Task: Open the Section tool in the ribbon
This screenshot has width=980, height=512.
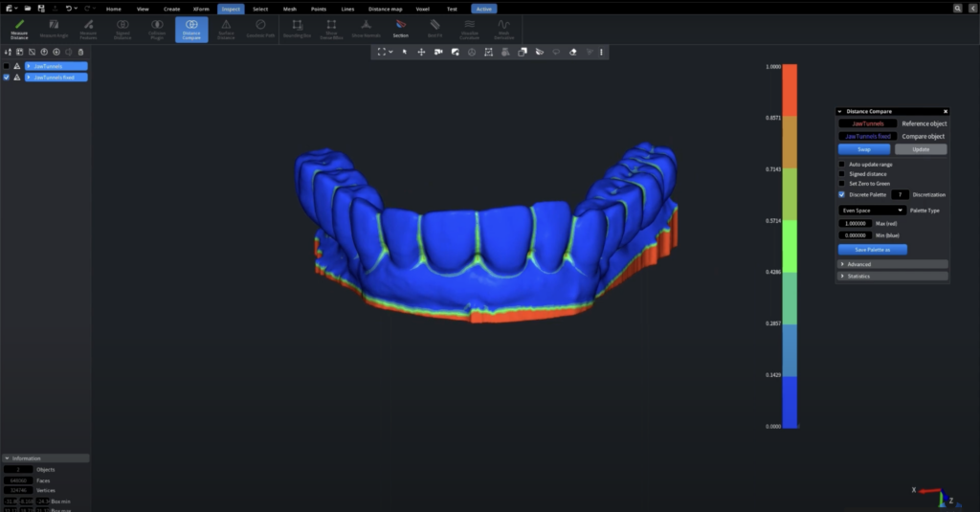Action: [400, 28]
